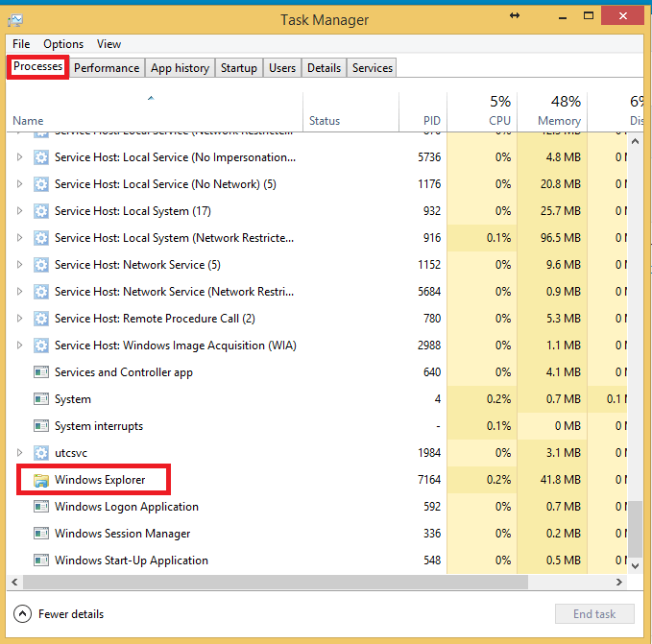The width and height of the screenshot is (652, 644).
Task: Expand Service Host: Network Service (5)
Action: (19, 265)
